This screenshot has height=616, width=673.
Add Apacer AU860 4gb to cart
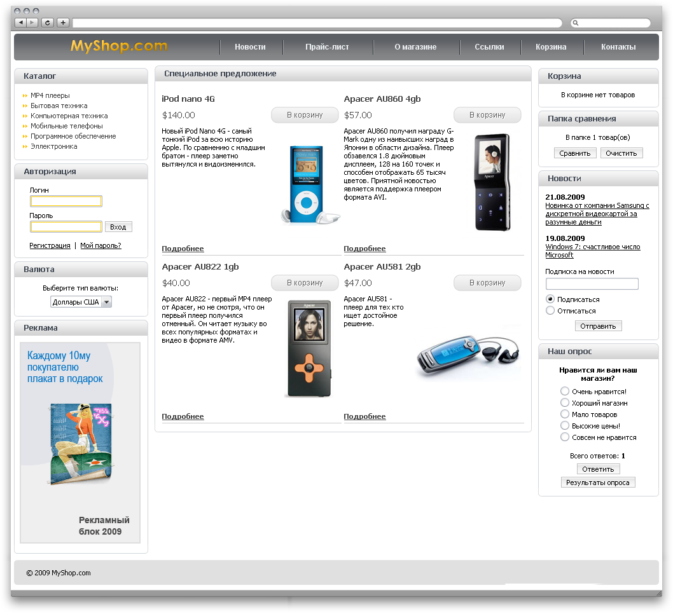coord(487,115)
